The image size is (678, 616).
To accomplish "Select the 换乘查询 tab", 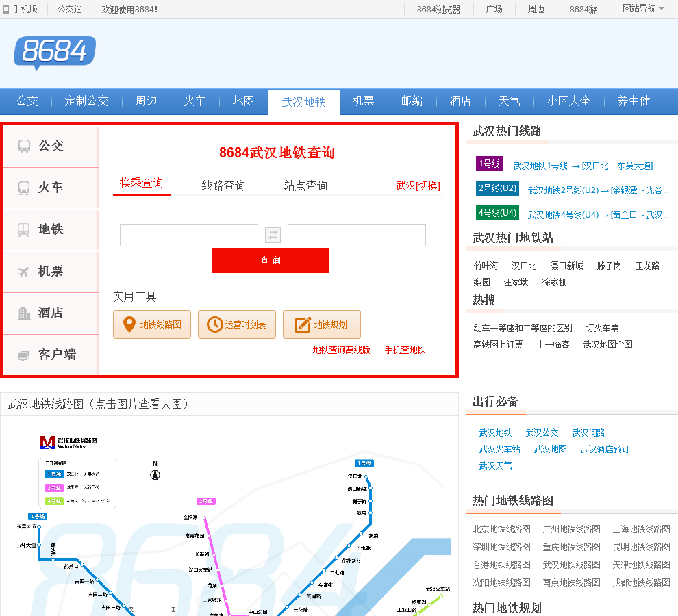I will [x=141, y=183].
